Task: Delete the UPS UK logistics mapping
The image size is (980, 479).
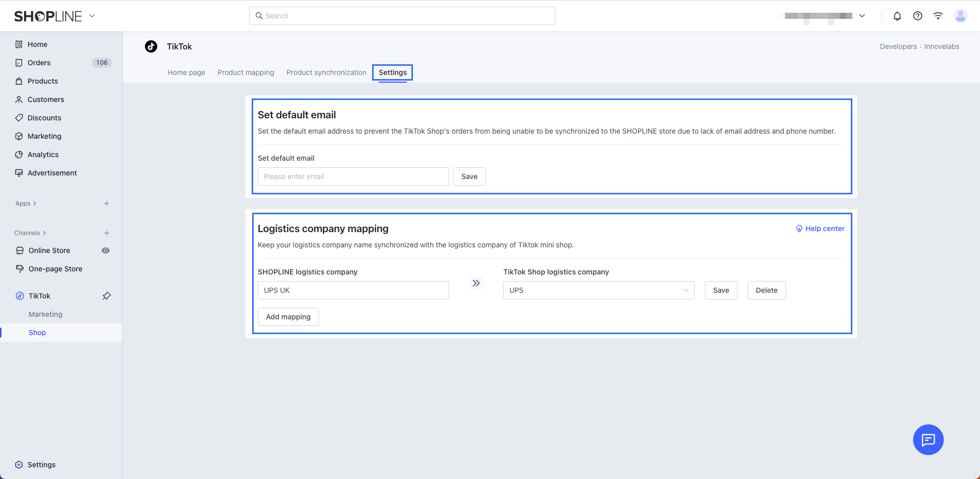Action: 766,290
